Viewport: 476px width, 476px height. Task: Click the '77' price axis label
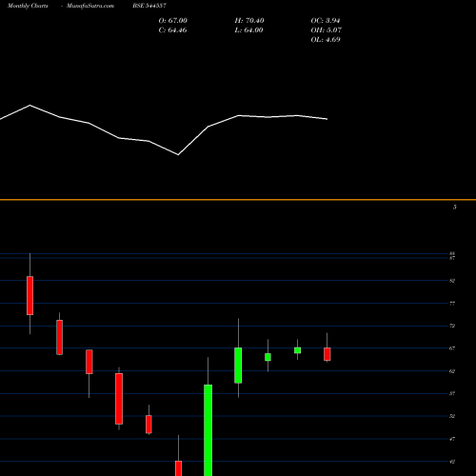(x=452, y=304)
